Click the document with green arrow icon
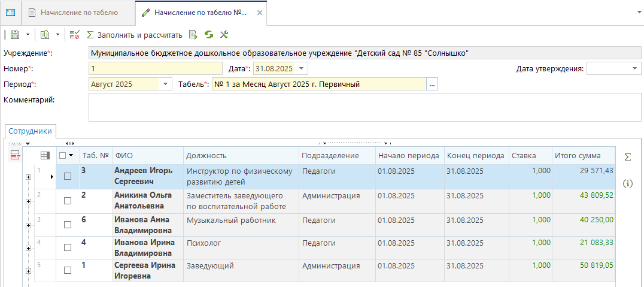 (x=193, y=35)
